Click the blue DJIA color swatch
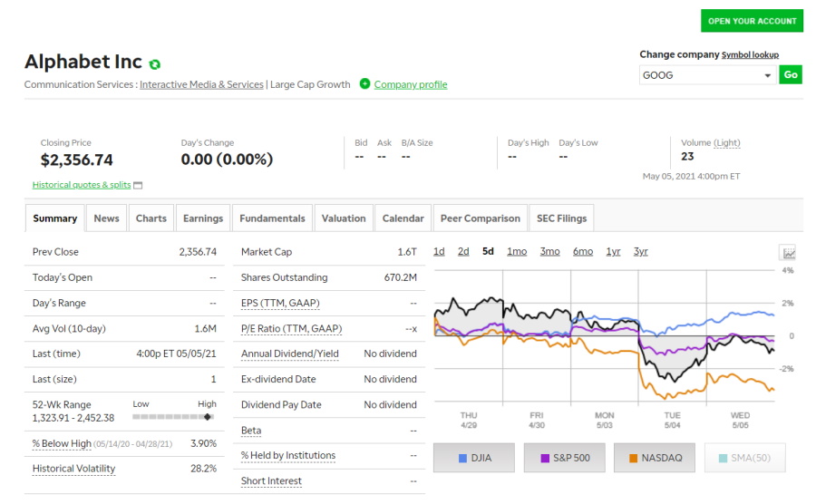This screenshot has width=816, height=504. [x=462, y=459]
